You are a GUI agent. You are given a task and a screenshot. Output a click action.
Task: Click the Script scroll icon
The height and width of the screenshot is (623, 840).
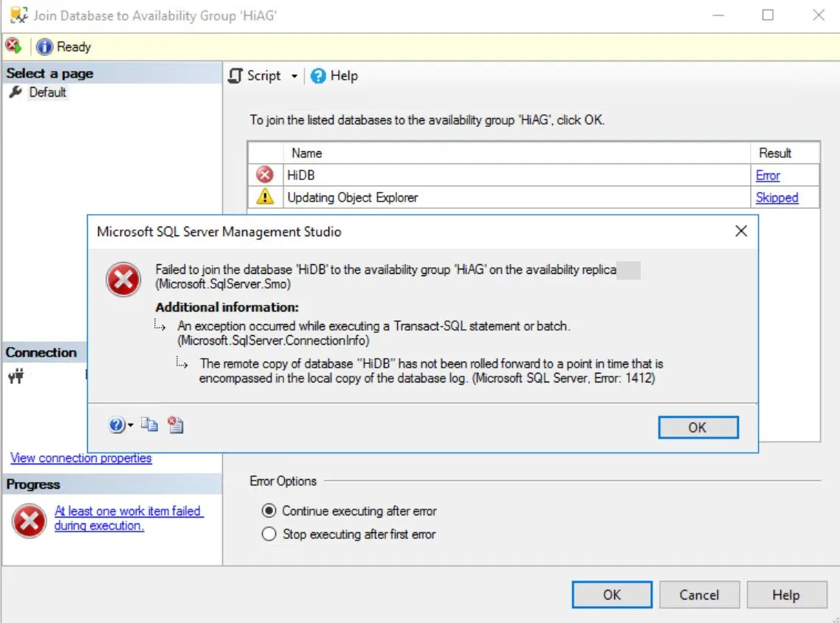tap(235, 76)
